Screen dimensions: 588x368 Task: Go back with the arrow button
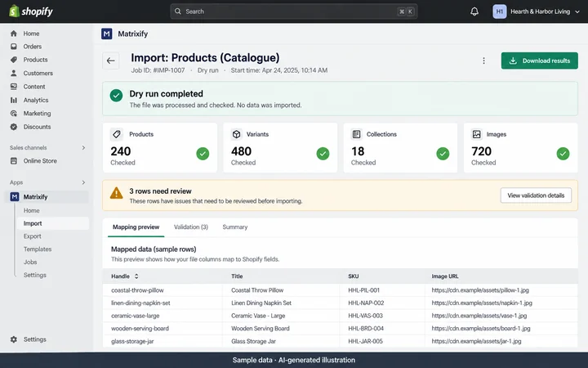click(x=110, y=61)
